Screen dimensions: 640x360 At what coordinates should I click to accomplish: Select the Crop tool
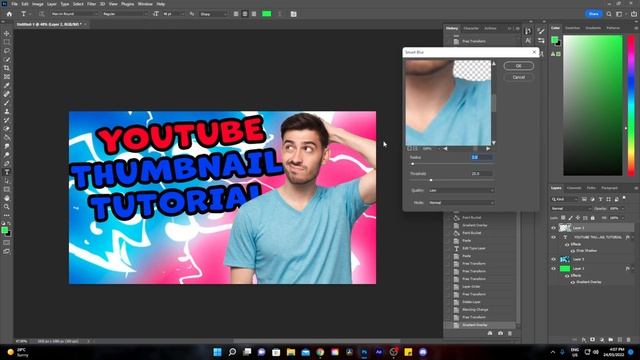pos(7,68)
